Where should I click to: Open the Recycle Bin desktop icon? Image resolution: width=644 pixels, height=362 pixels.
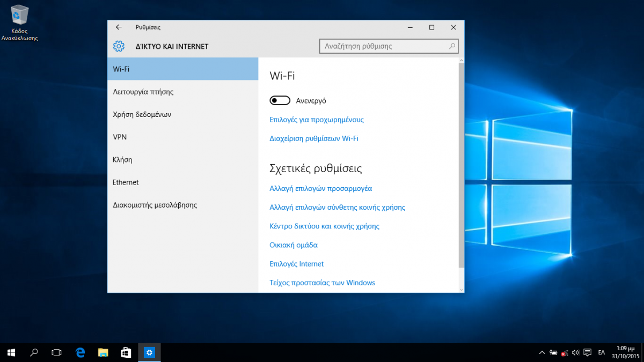tap(20, 23)
